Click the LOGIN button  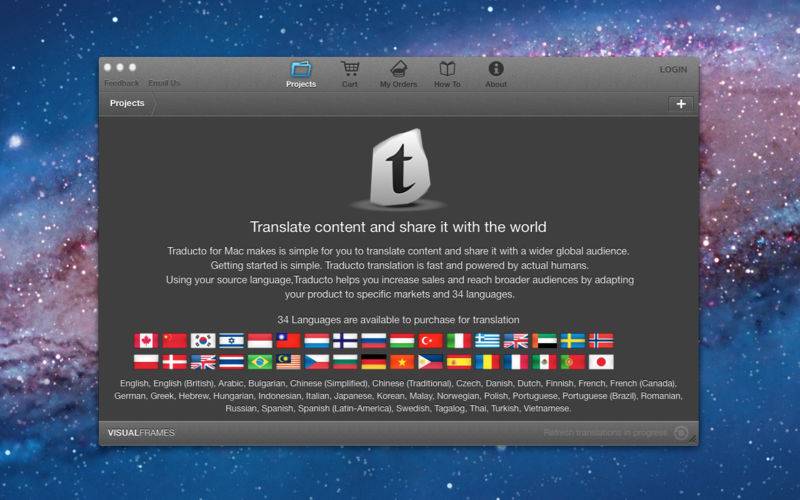click(673, 69)
